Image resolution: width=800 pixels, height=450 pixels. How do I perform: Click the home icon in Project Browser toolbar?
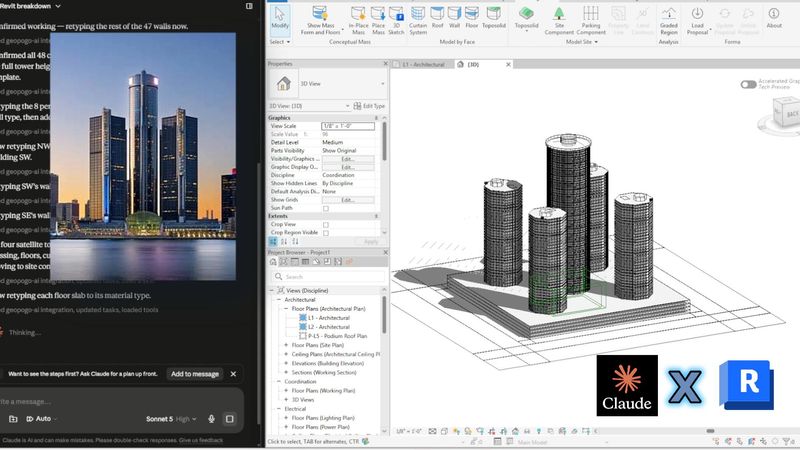[x=273, y=262]
